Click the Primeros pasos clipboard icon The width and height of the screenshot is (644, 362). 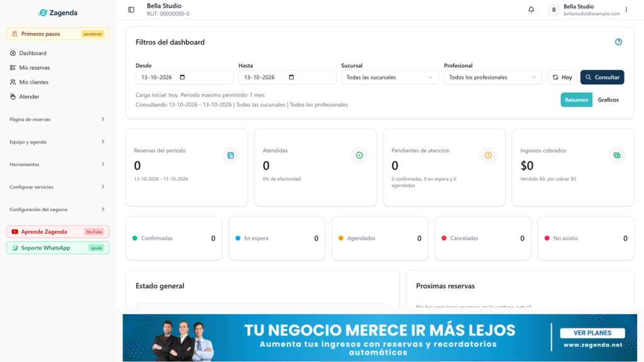[x=15, y=34]
